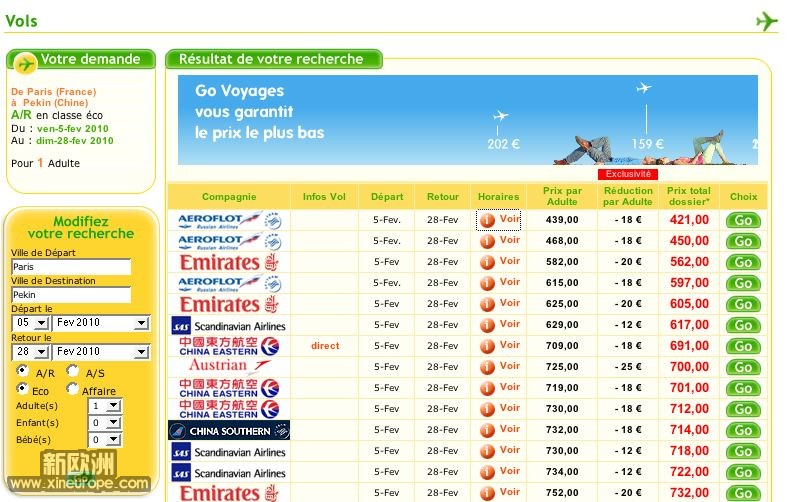The width and height of the screenshot is (795, 502).
Task: Open the Voir link in the 718,00 row
Action: [510, 450]
